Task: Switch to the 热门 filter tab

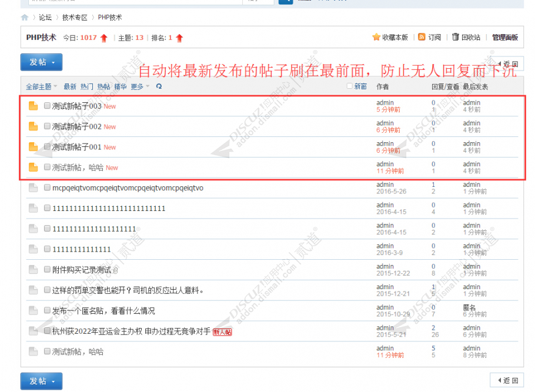Action: (x=86, y=86)
